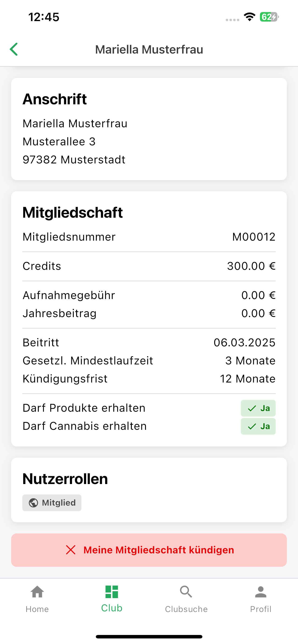Image resolution: width=298 pixels, height=644 pixels.
Task: Click Meine Mitgliedschaft kündigen button
Action: coord(149,550)
